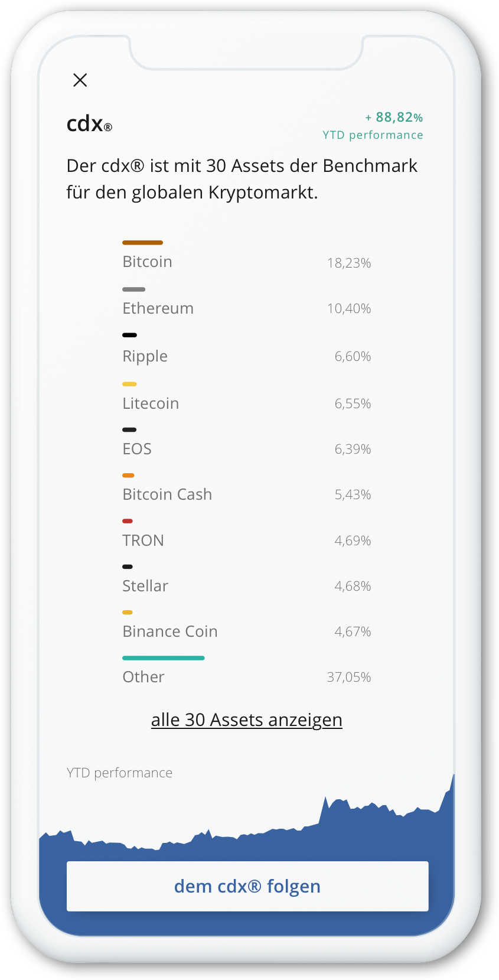Tap the brown Bitcoin color bar
Viewport: 499px width, 980px height.
[x=142, y=242]
